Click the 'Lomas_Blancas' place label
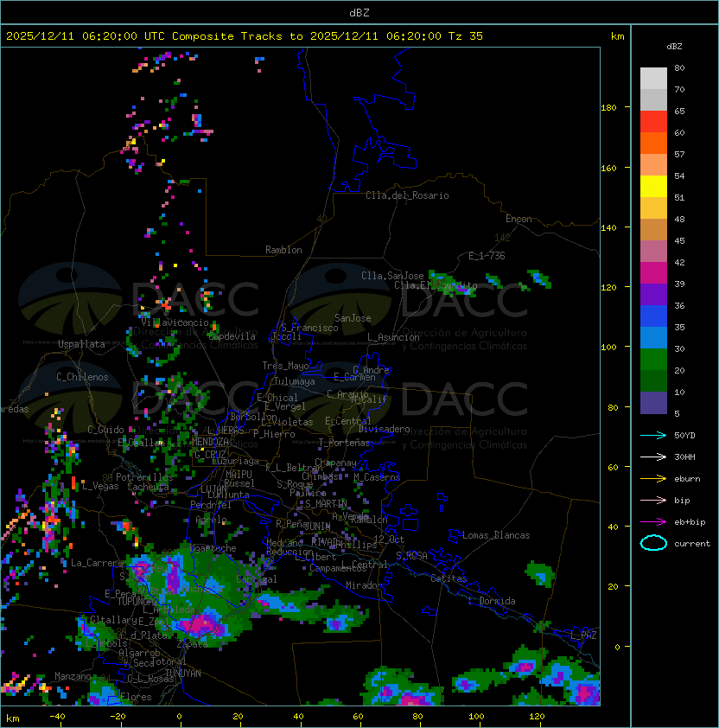 click(x=496, y=535)
